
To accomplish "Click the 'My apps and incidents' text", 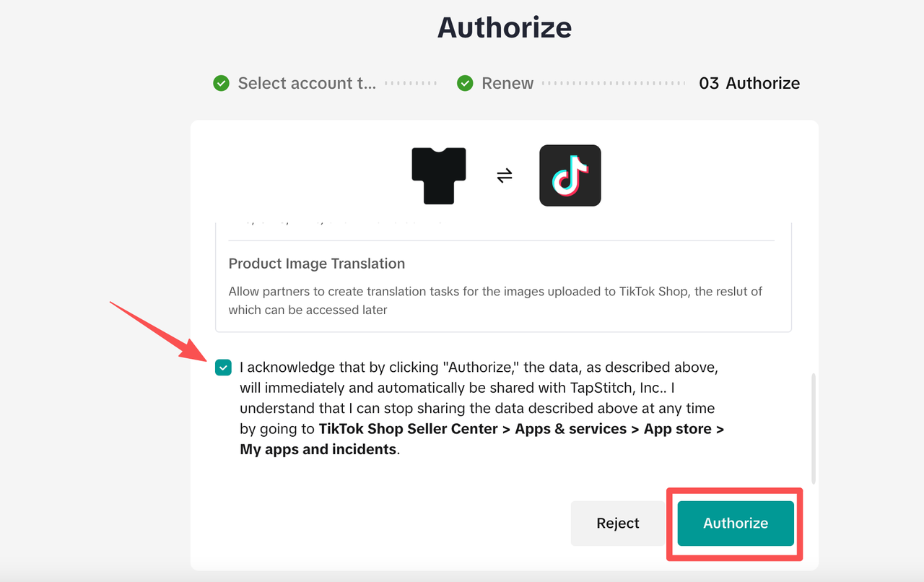I will click(318, 449).
